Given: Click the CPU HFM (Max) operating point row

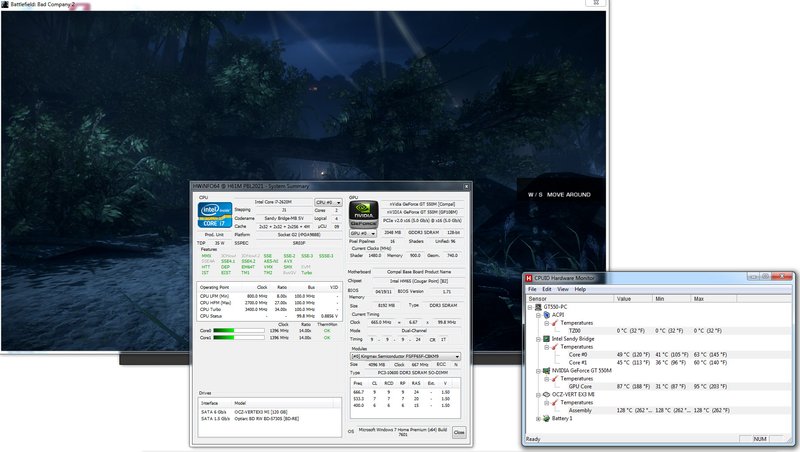Looking at the screenshot, I should [269, 303].
